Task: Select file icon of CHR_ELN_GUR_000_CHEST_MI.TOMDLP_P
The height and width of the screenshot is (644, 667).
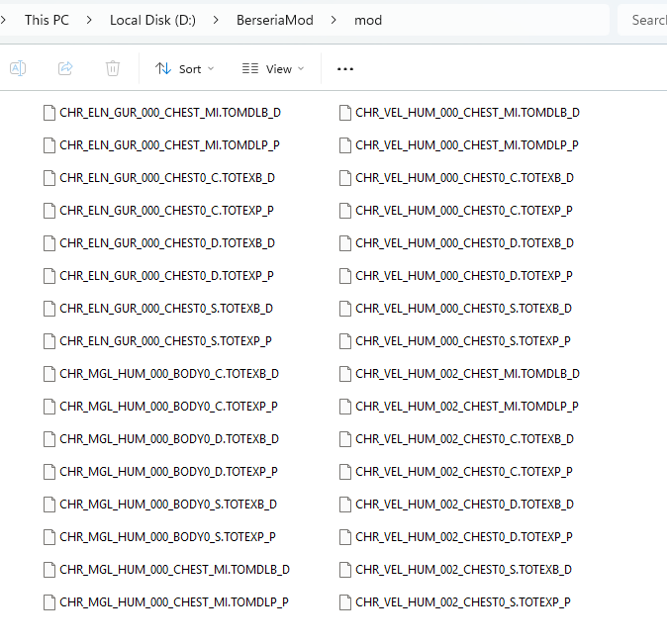Action: (49, 145)
